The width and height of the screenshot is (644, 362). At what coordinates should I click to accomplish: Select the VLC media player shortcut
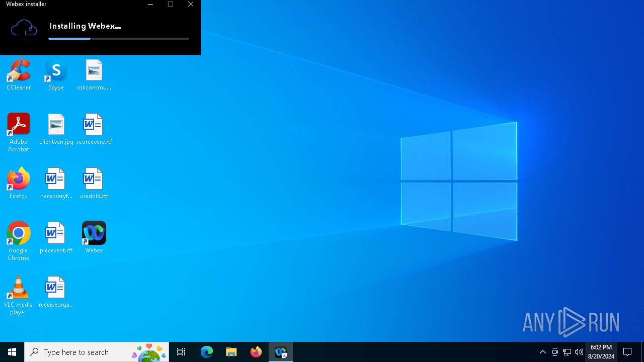(x=19, y=296)
